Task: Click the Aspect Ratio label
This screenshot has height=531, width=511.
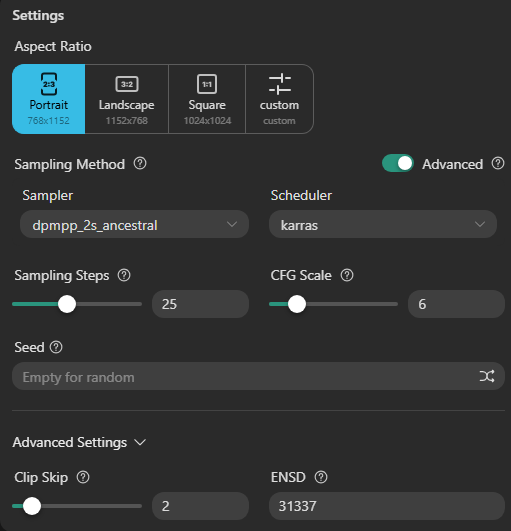Action: (53, 46)
